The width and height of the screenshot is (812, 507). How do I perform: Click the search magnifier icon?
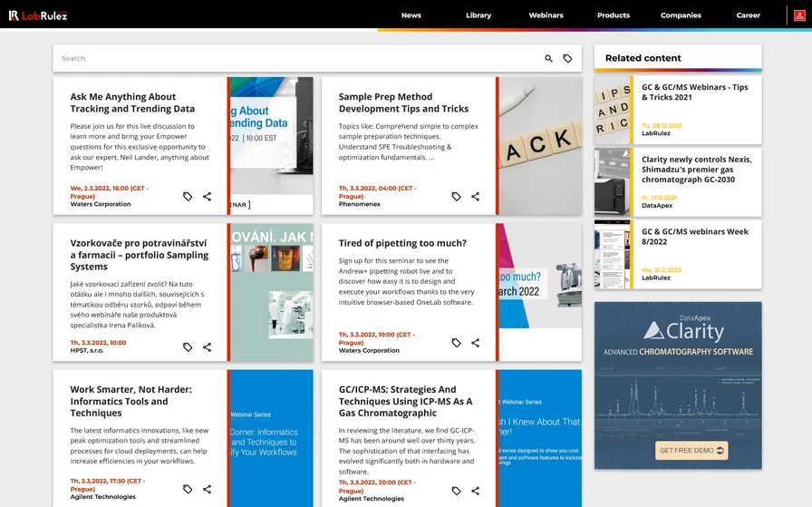[x=548, y=59]
